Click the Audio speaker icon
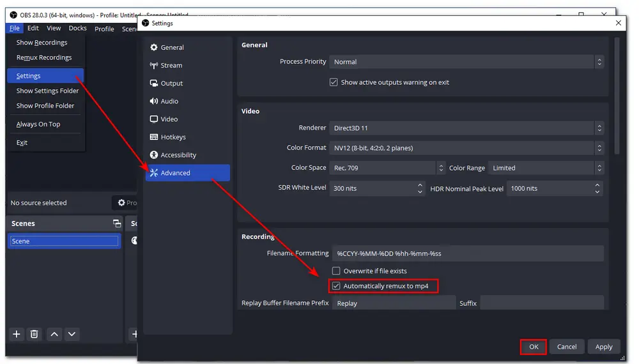Screen dimensions: 639x364 pyautogui.click(x=153, y=101)
